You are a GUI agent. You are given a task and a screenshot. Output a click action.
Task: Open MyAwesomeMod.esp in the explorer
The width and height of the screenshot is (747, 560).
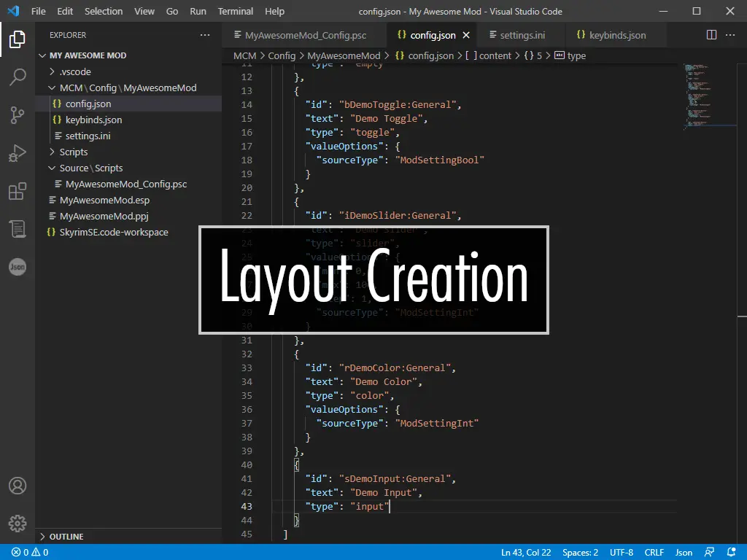click(x=104, y=200)
